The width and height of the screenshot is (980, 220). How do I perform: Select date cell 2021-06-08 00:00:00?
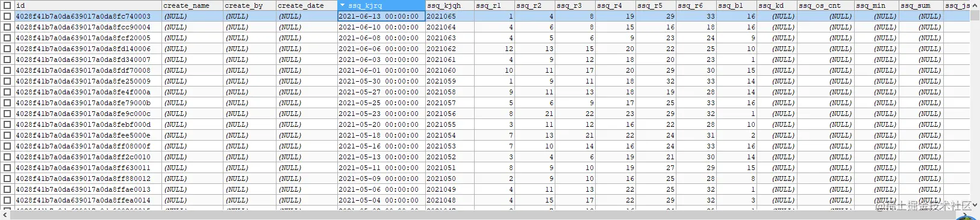coord(381,38)
